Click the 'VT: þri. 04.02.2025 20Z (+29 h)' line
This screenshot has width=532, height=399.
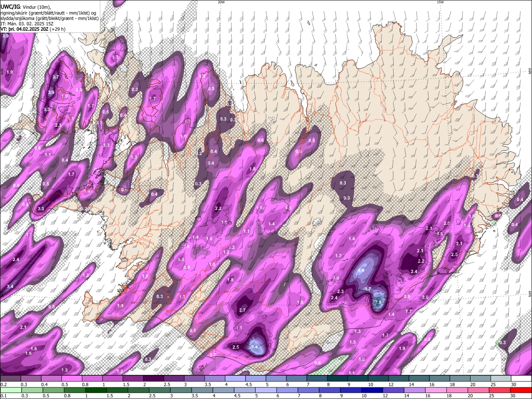click(x=33, y=29)
